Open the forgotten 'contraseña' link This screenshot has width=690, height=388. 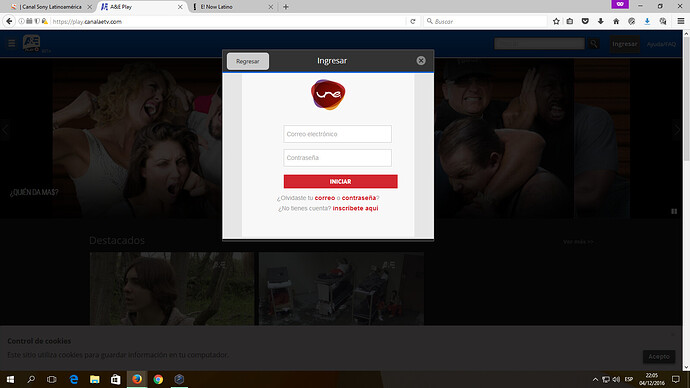point(359,198)
